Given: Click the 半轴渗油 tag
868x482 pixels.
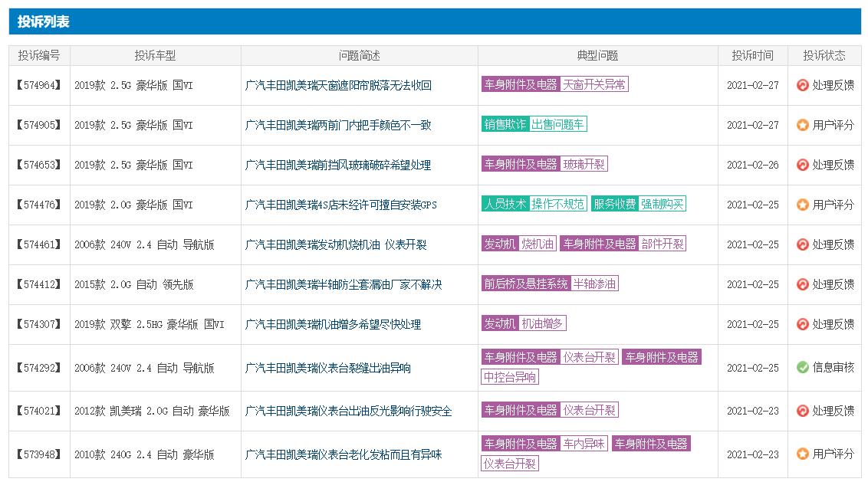Looking at the screenshot, I should (594, 284).
